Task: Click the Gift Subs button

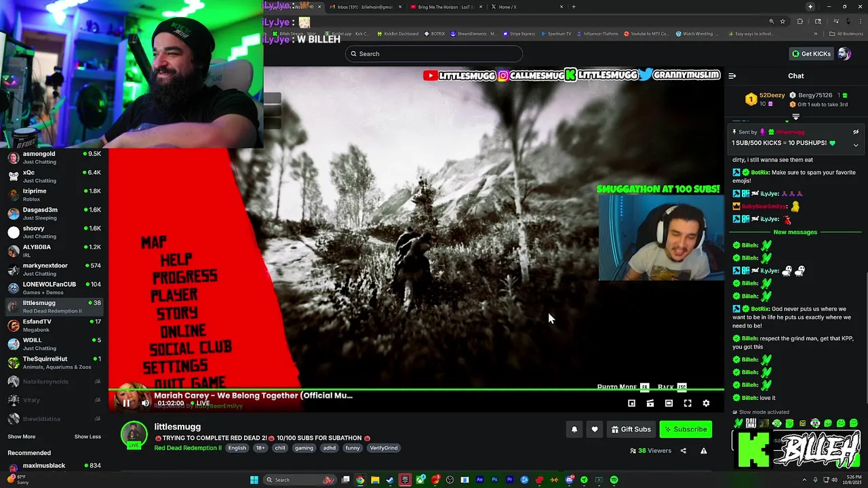Action: point(631,429)
